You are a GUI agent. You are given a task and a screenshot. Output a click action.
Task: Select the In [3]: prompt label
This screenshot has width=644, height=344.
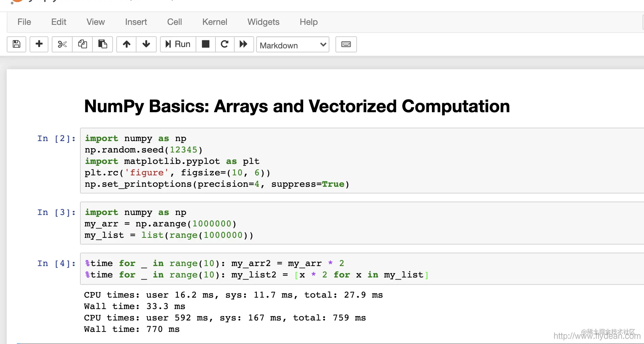56,212
